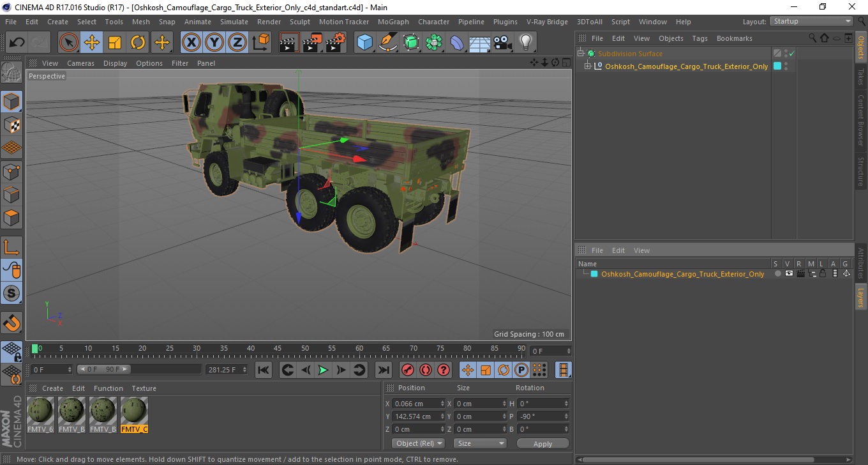Go to end of animation

point(383,370)
